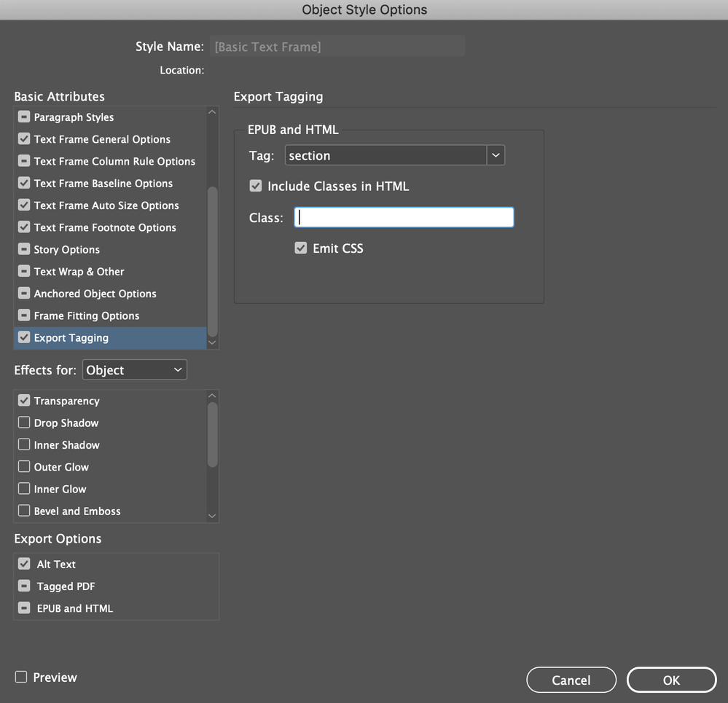Uncheck Text Frame General Options checkbox
728x703 pixels.
tap(24, 138)
